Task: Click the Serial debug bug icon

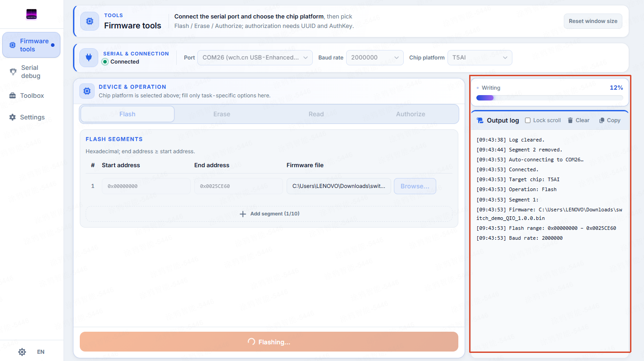Action: (13, 72)
